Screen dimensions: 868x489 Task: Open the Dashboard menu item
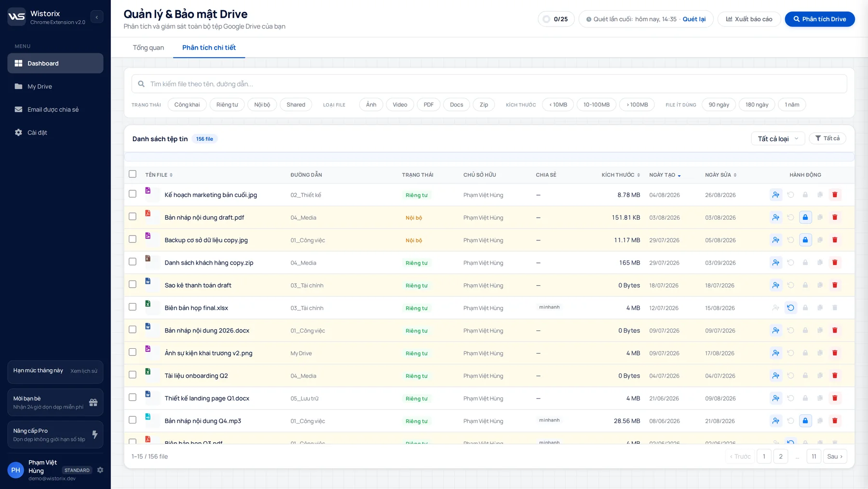(55, 63)
